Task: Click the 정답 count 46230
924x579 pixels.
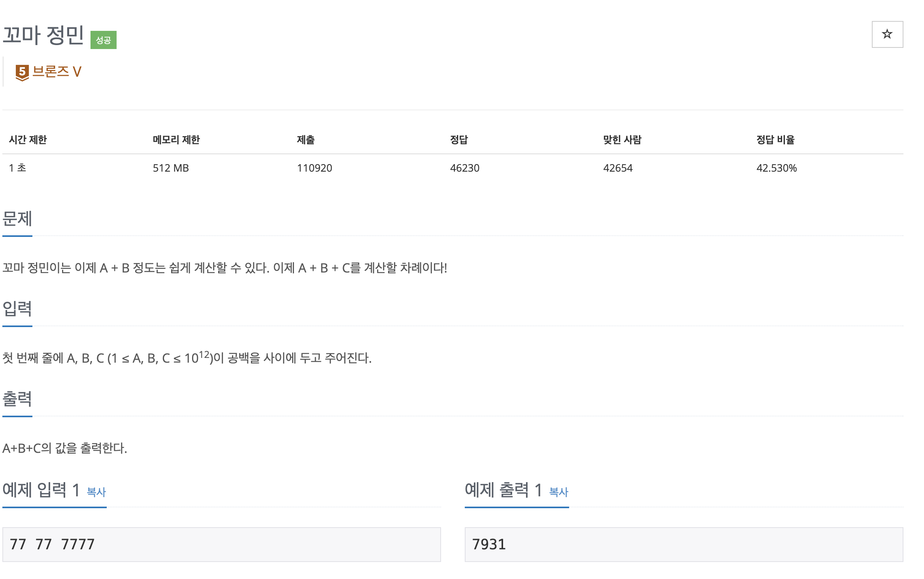Action: tap(464, 168)
